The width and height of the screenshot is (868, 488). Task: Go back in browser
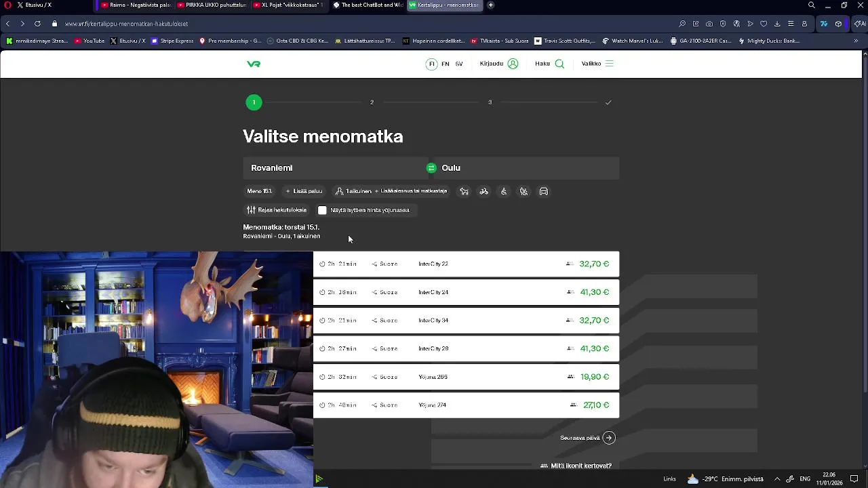click(x=7, y=24)
